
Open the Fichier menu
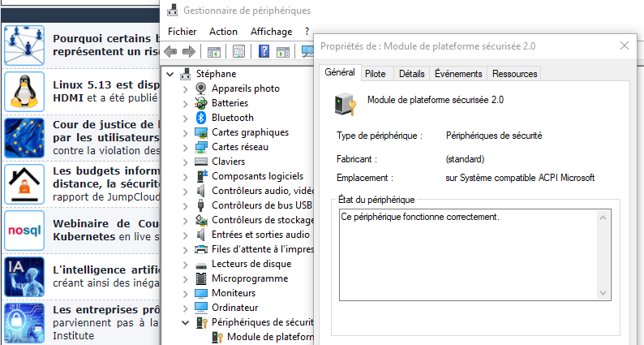click(x=182, y=32)
